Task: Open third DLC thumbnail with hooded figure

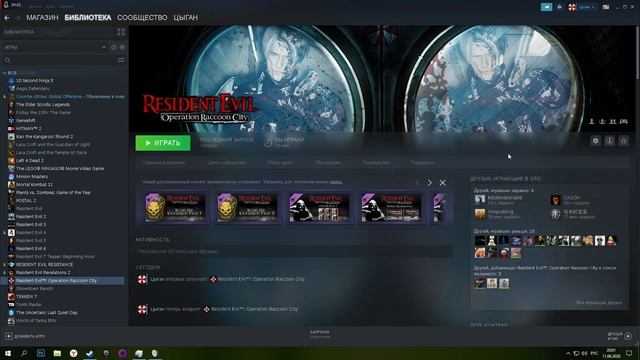Action: [319, 208]
